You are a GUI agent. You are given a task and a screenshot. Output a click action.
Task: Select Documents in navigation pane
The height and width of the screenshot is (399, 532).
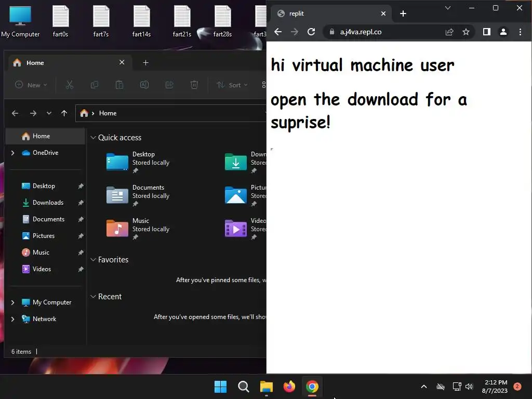[48, 220]
